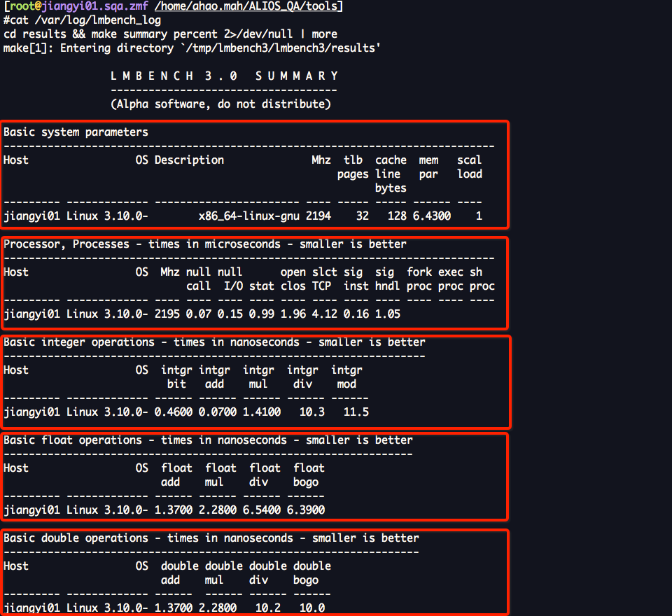This screenshot has height=616, width=672.
Task: Click the 'sh proc' column header
Action: point(482,279)
